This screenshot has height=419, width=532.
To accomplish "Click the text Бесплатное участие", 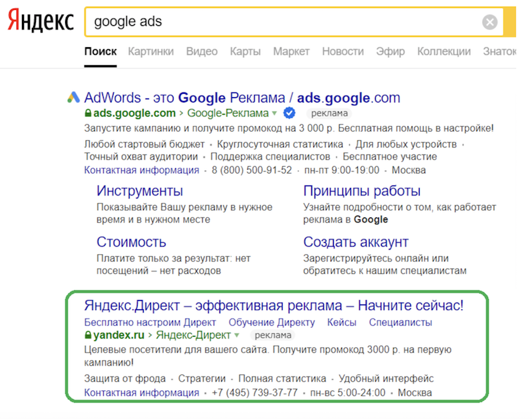I will (390, 156).
